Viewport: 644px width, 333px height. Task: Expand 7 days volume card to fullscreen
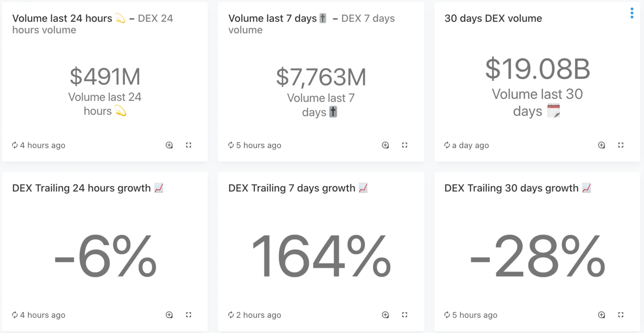point(405,145)
